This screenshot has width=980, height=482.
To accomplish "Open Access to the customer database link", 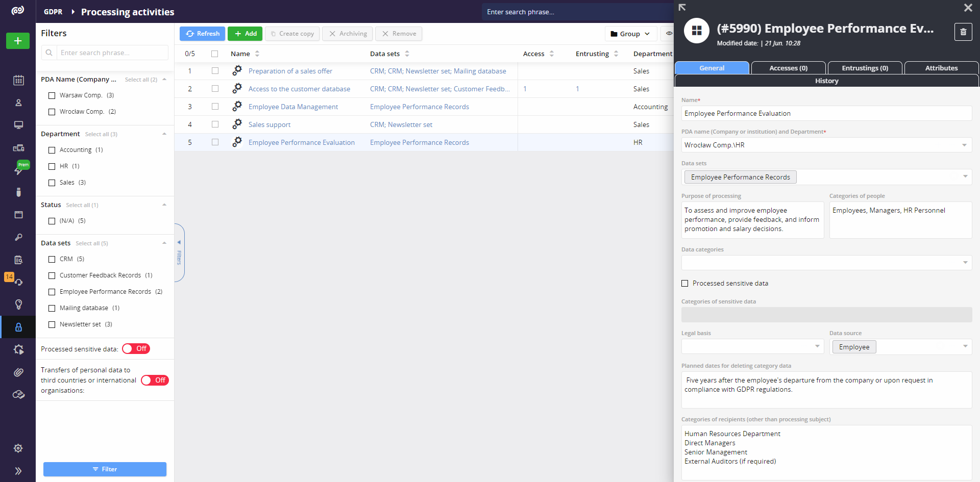I will (x=299, y=89).
